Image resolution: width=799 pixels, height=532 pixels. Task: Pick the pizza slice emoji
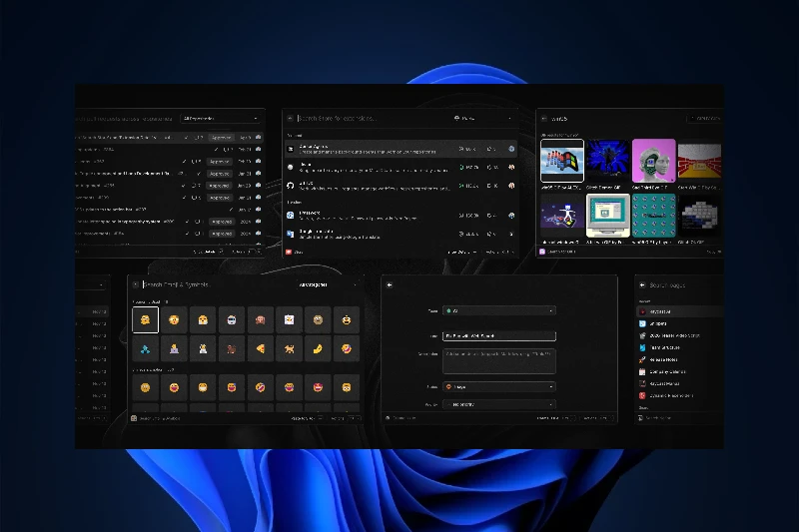[x=261, y=348]
